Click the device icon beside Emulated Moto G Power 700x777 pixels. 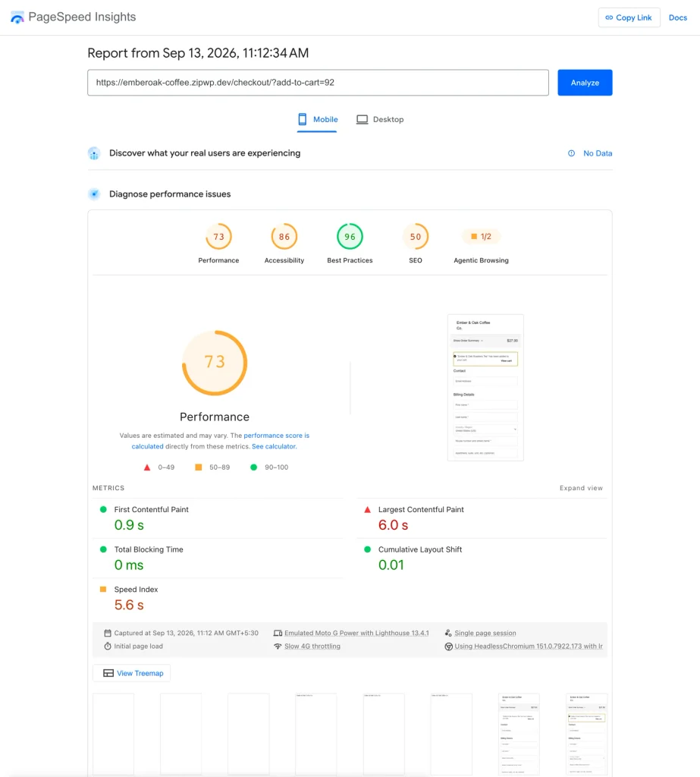click(x=278, y=633)
